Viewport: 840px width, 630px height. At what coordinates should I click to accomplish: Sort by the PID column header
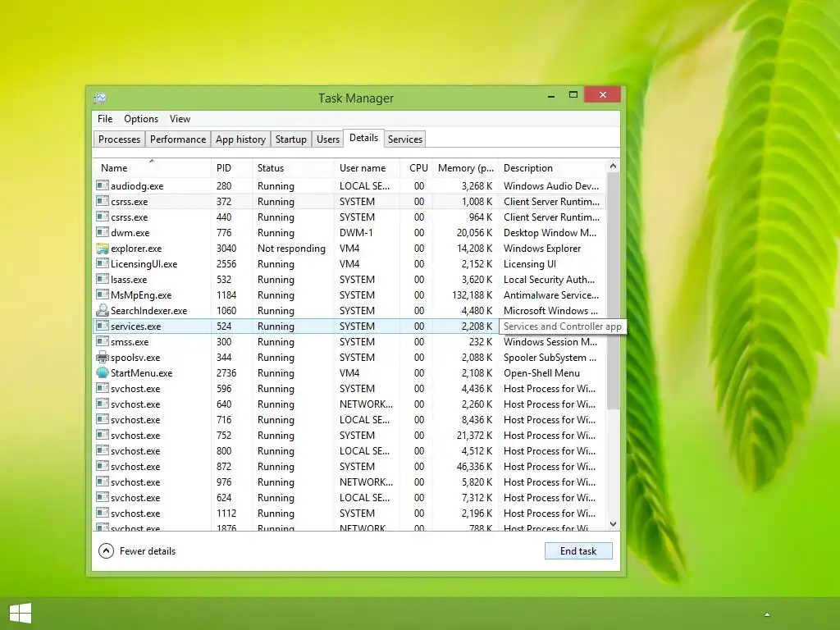tap(231, 167)
